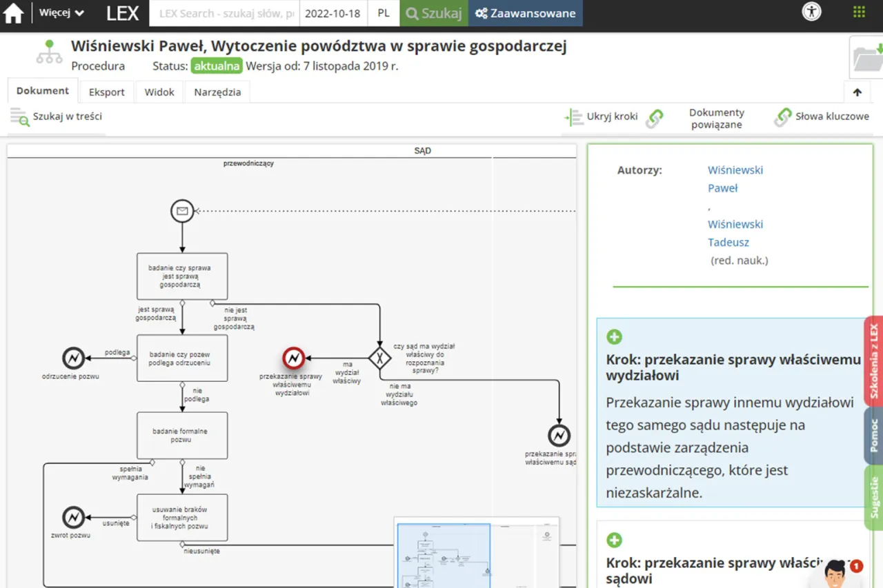Click the Ukryj kroki icon
Screen dimensions: 883x588
coord(575,116)
